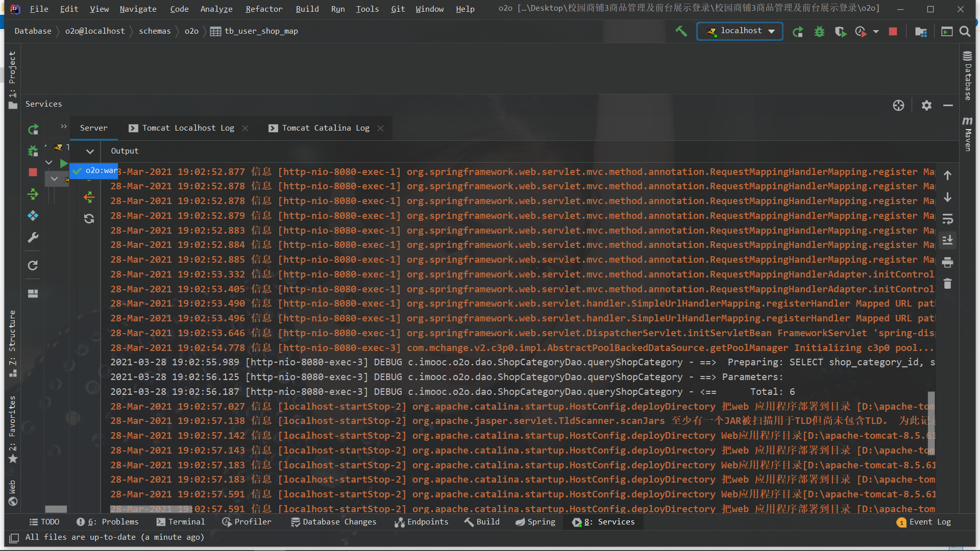Toggle scroll to end in console
The width and height of the screenshot is (980, 551).
point(947,240)
